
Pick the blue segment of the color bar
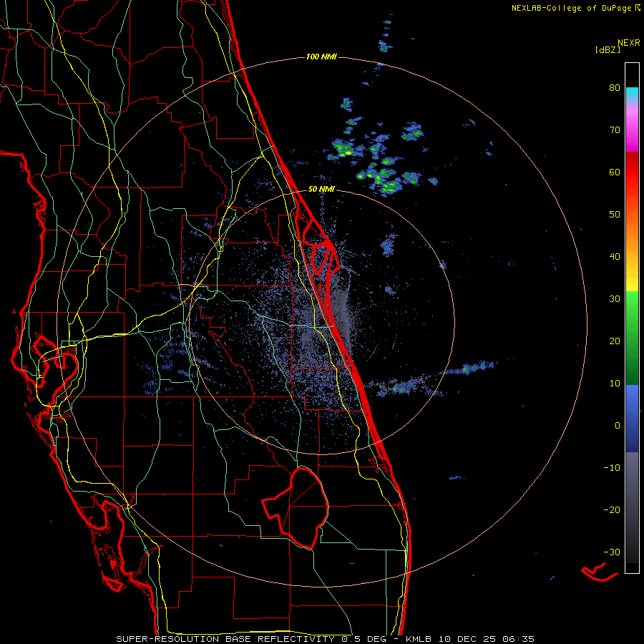point(632,419)
